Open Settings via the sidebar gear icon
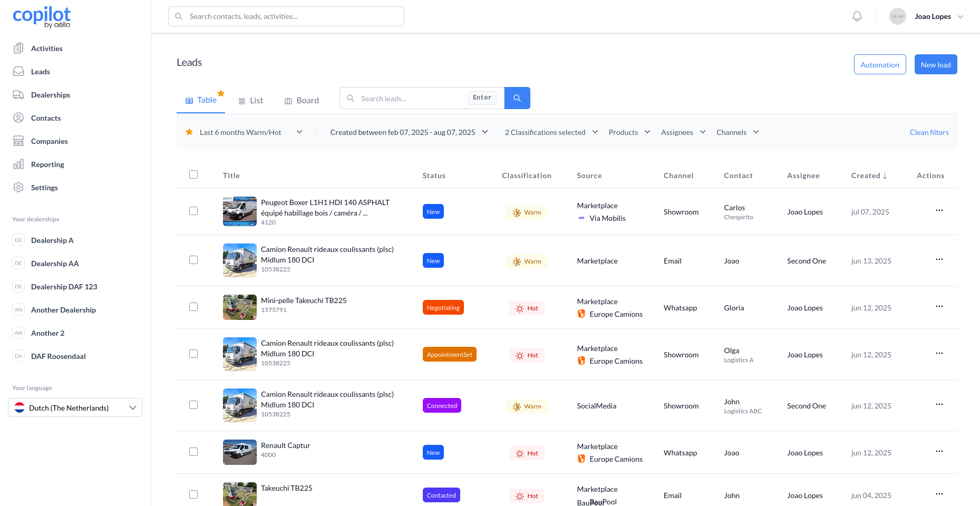Viewport: 980px width, 506px height. click(18, 188)
